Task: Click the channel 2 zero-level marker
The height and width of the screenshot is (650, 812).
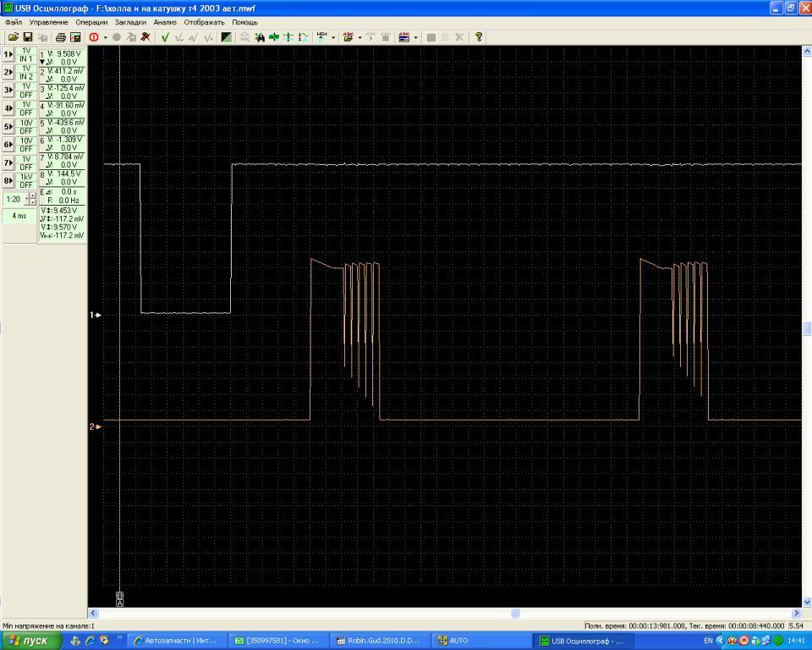Action: pos(96,427)
